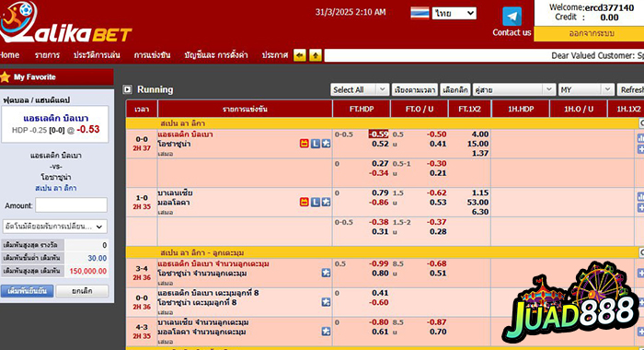Viewport: 644px width, 350px height.
Task: Click the yellow left arrow announcement icon
Action: pyautogui.click(x=300, y=55)
